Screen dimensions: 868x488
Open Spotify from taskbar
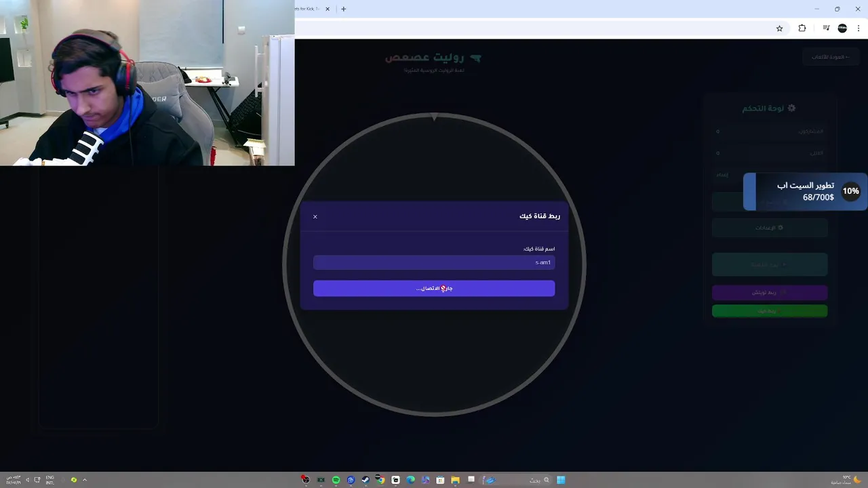[336, 480]
